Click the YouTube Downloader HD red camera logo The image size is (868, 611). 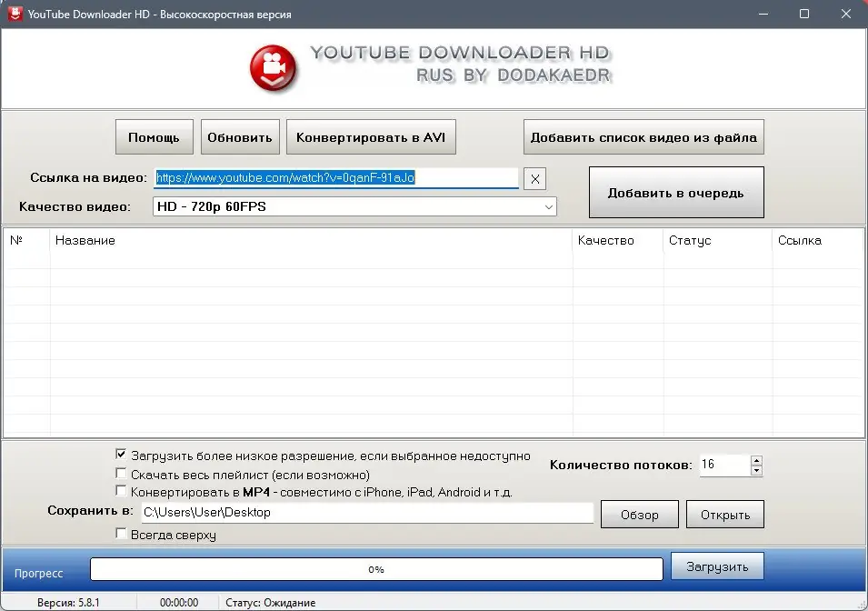(x=273, y=68)
